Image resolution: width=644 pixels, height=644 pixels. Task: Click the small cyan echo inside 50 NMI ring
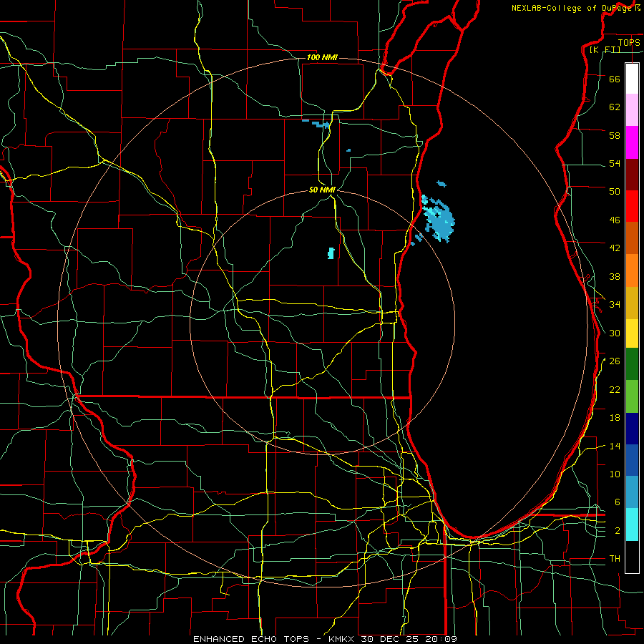331,253
